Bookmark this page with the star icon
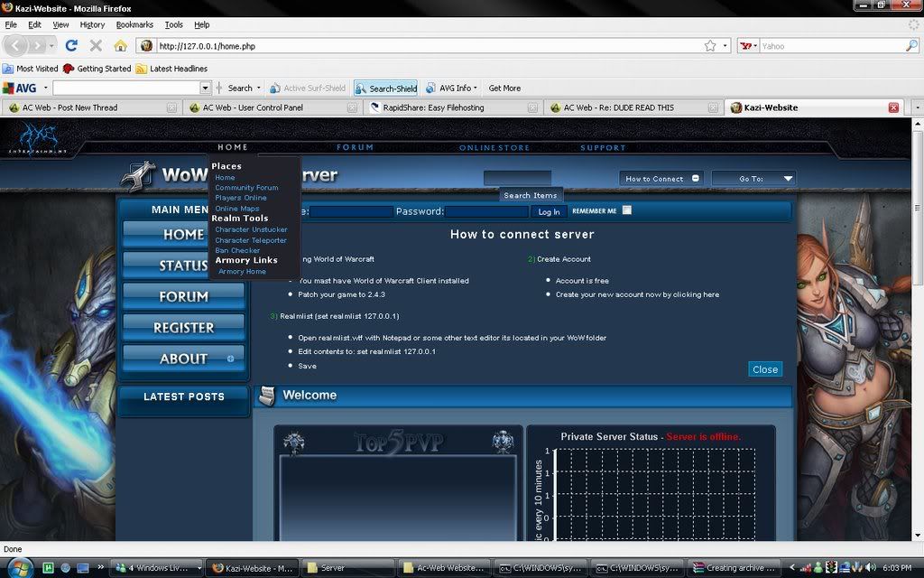The width and height of the screenshot is (924, 578). [710, 45]
